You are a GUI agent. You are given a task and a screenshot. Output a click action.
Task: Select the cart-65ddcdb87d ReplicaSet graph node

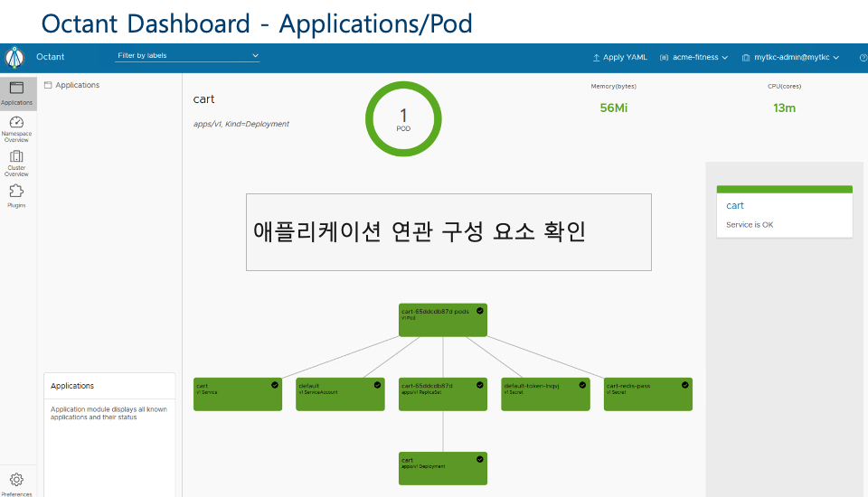click(443, 394)
